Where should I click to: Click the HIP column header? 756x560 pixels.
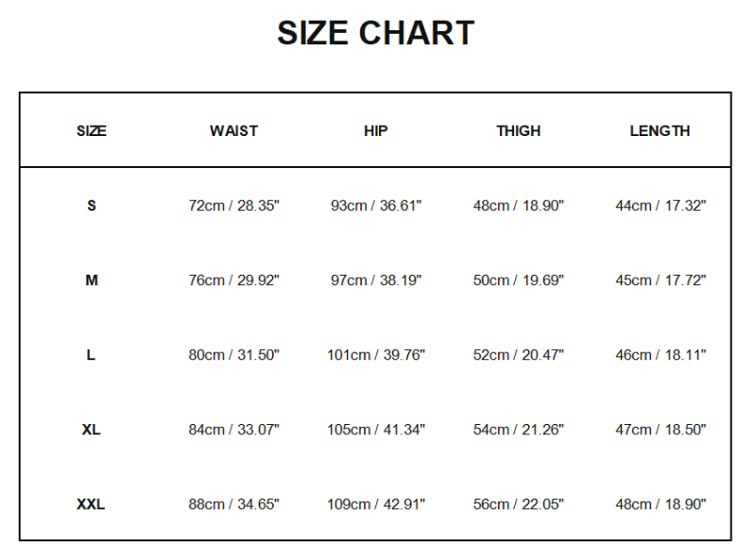[376, 131]
